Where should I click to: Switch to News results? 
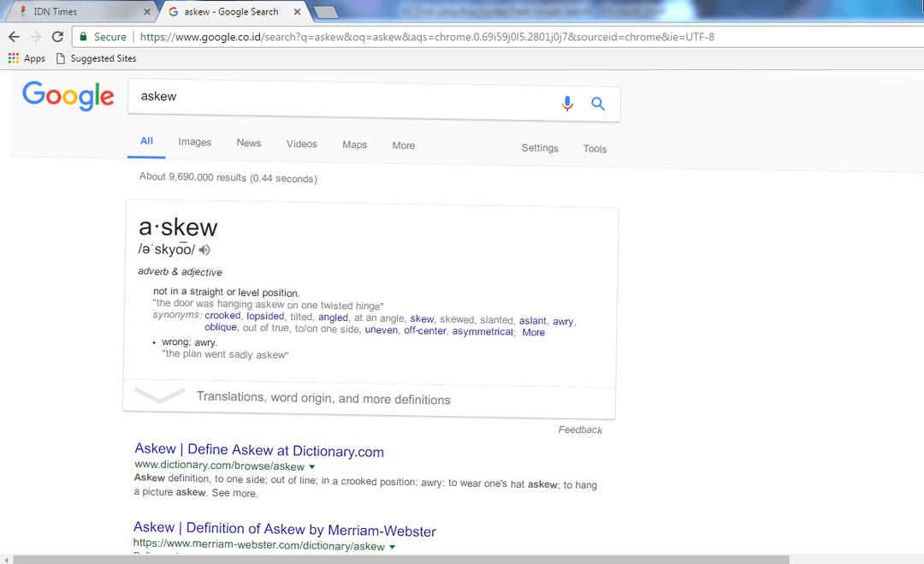[x=249, y=143]
